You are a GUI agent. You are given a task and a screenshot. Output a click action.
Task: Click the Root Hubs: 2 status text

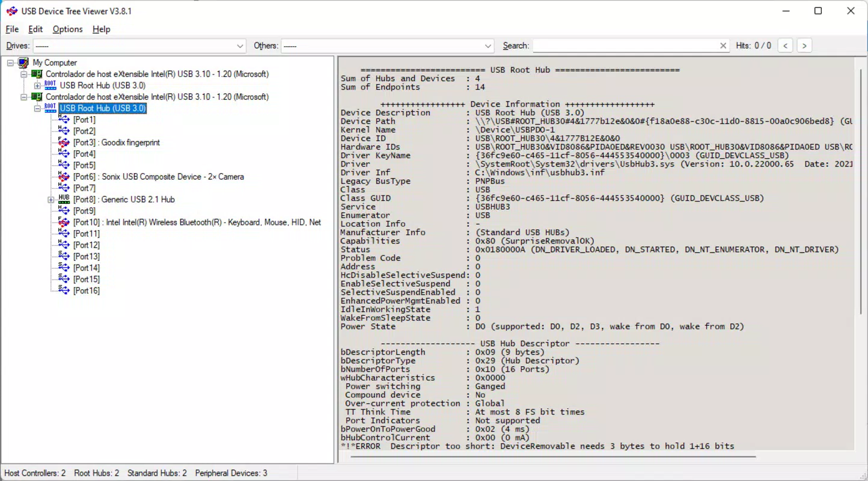click(97, 473)
